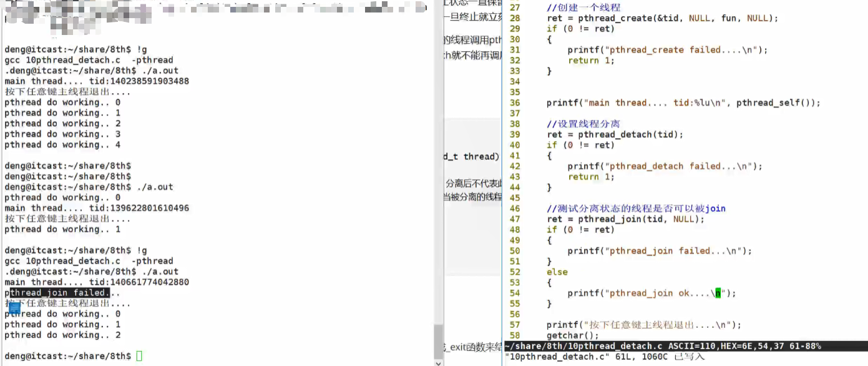Click 'ret = pthread_create(&tid, NULL, fun, NULL);' line
868x366 pixels.
tap(663, 18)
